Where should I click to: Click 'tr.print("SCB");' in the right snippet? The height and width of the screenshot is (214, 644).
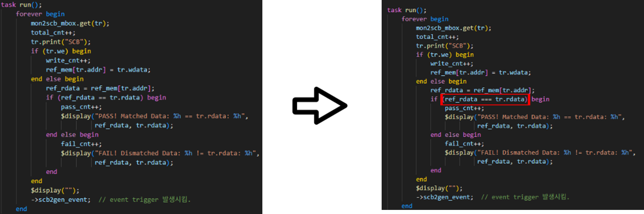coord(444,46)
